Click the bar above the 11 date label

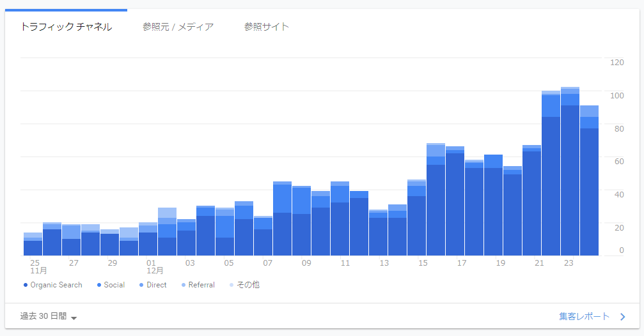click(340, 218)
